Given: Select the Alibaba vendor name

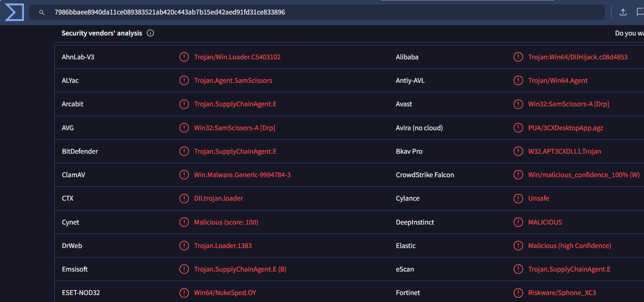Looking at the screenshot, I should 407,57.
